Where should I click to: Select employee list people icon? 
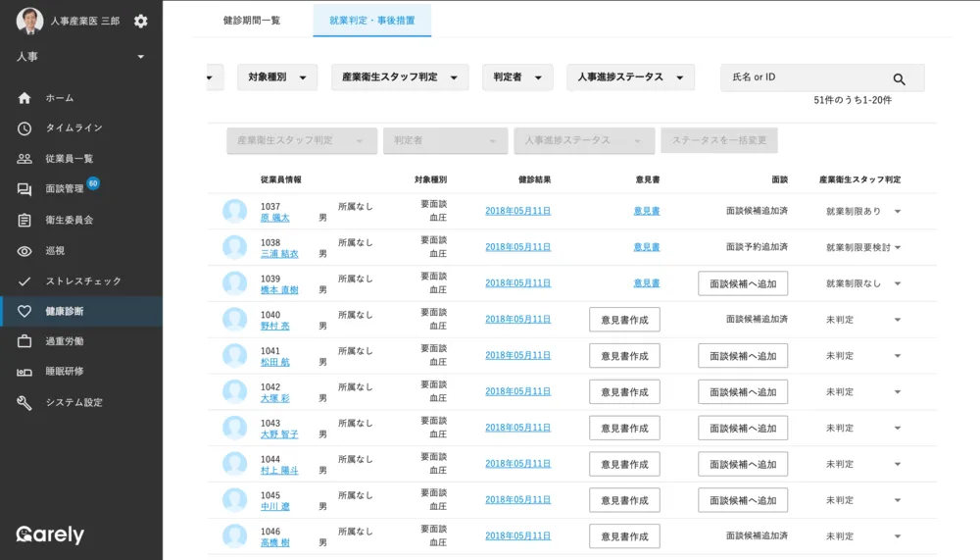[24, 159]
